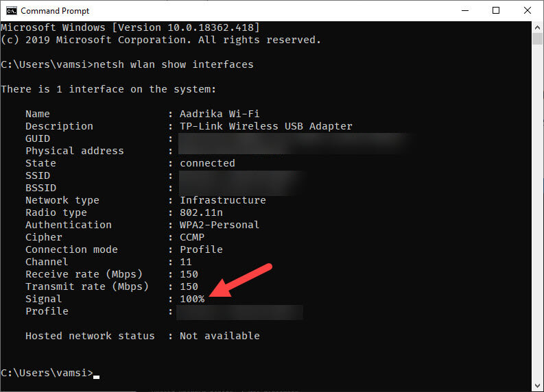Click the Transmit rate 150 value
The width and height of the screenshot is (544, 392).
click(x=189, y=286)
